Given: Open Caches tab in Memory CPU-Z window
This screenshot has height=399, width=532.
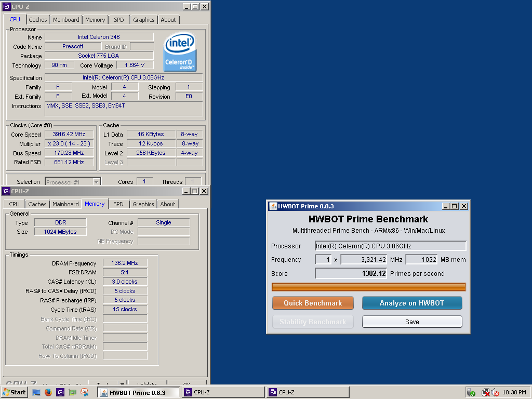Looking at the screenshot, I should 37,204.
